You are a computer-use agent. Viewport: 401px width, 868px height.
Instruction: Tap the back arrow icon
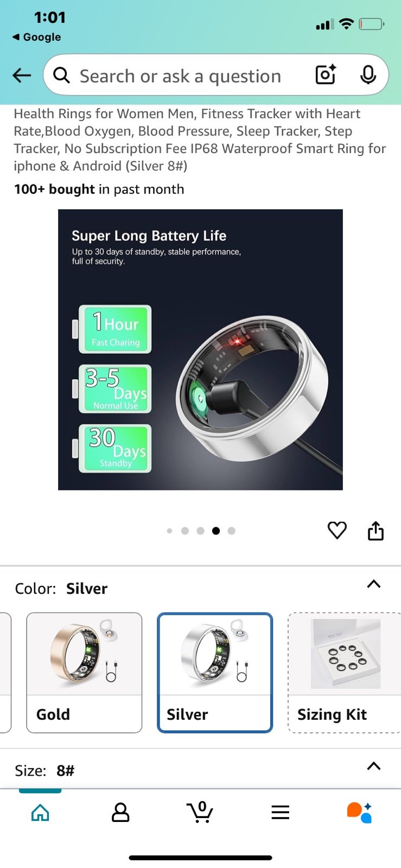click(x=22, y=75)
